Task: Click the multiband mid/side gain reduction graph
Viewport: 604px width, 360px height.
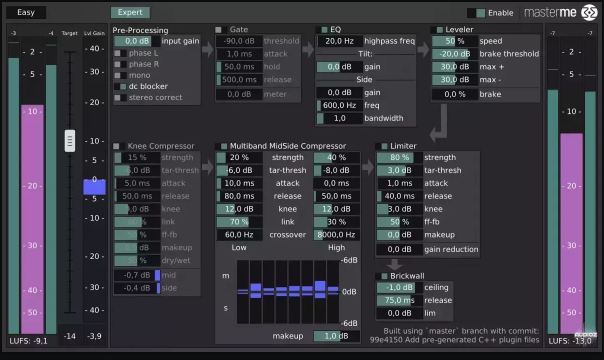Action: 288,292
